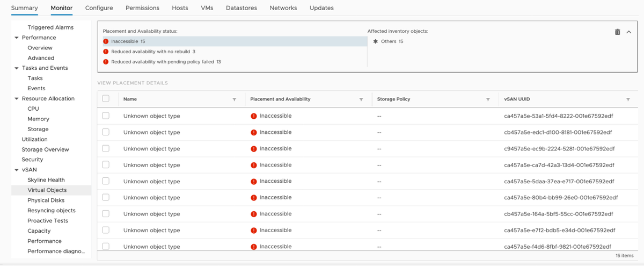Click the trash icon in status panel

pos(617,32)
